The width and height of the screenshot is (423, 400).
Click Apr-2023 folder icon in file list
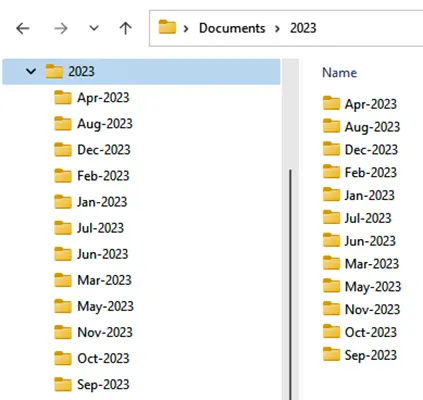pos(331,103)
